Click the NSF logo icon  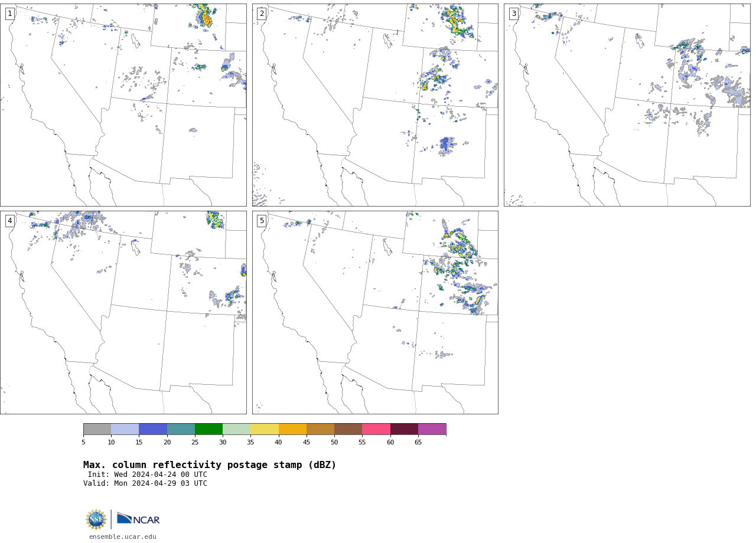[x=96, y=519]
